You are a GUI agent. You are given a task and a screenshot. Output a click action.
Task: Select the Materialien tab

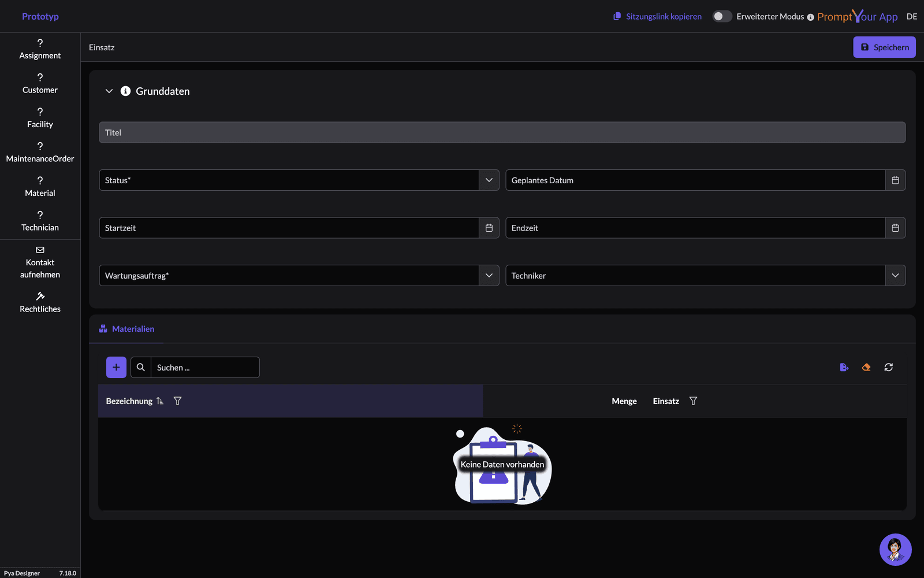click(126, 329)
